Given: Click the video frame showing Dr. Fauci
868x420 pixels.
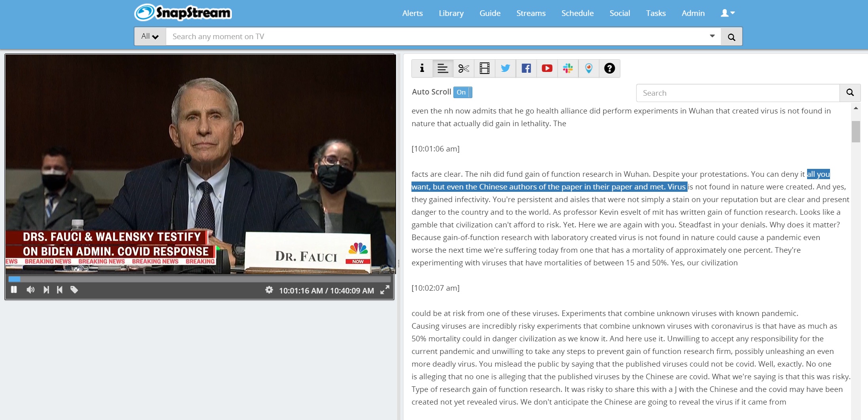Looking at the screenshot, I should point(201,164).
